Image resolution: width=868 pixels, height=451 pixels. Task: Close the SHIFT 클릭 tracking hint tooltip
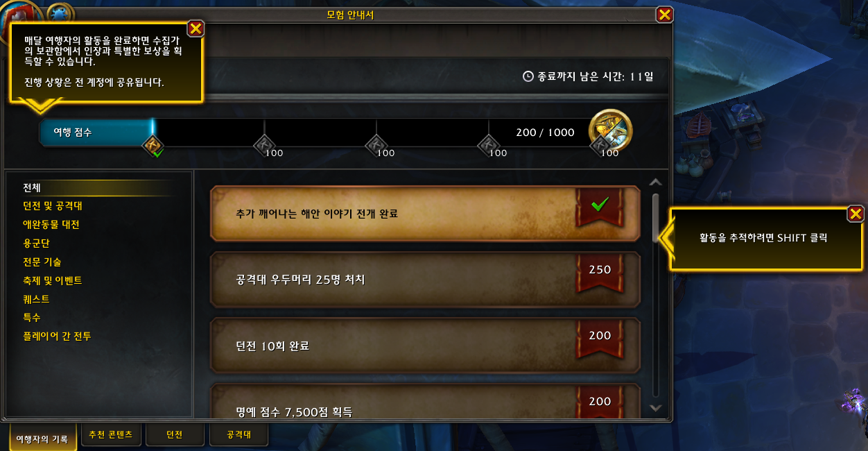(856, 214)
